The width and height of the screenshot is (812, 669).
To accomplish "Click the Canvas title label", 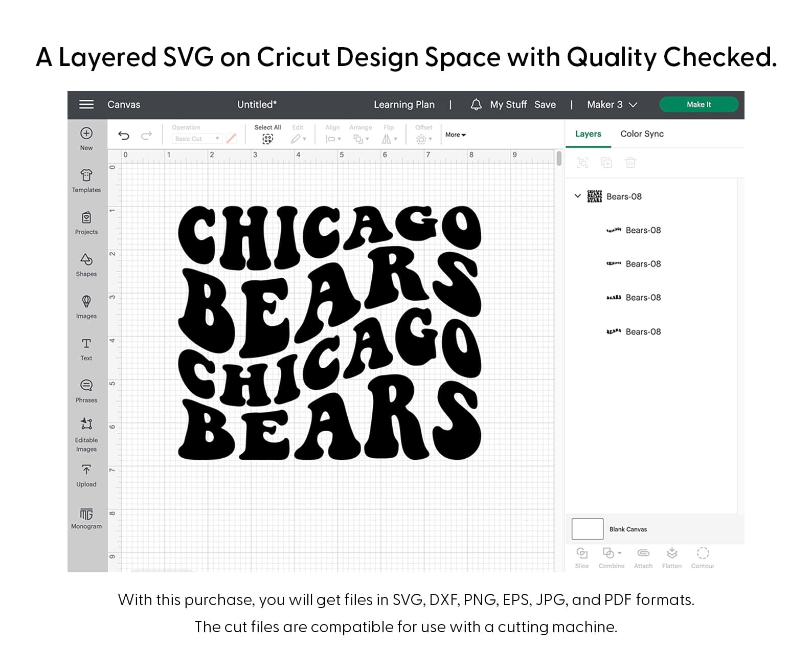I will click(124, 104).
